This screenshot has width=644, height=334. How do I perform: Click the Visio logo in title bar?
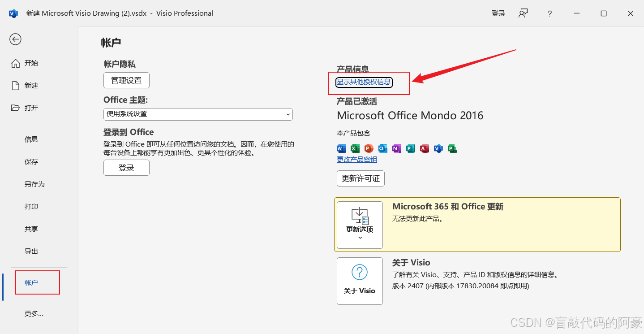tap(13, 13)
